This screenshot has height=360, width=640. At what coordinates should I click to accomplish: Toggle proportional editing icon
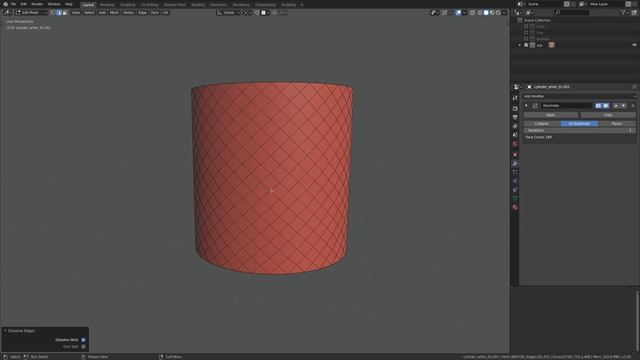pos(275,13)
